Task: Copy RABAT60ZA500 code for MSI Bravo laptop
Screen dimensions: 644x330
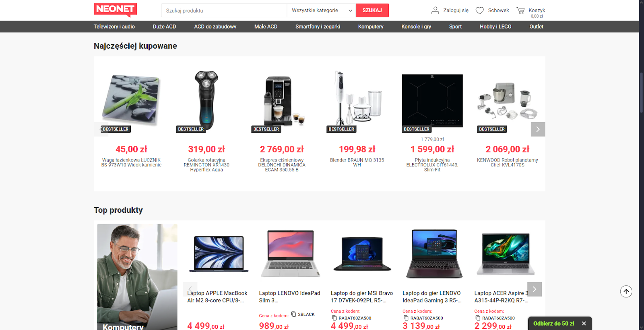Action: [334, 318]
